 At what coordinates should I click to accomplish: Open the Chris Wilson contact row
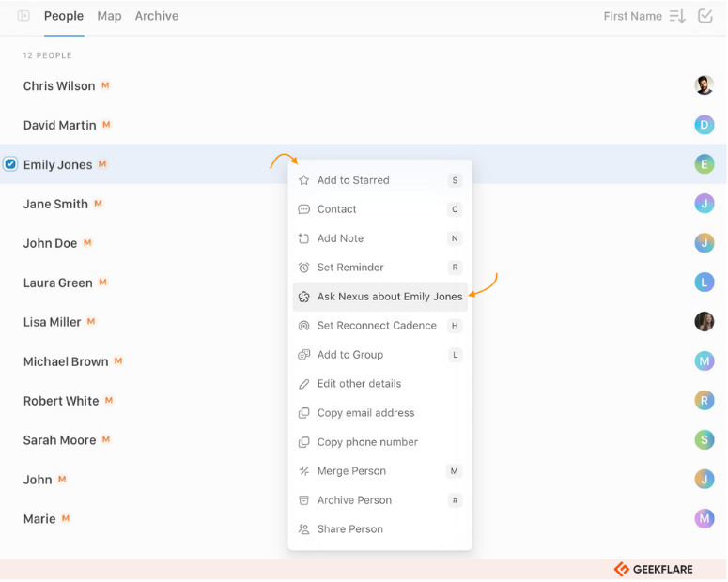coord(364,85)
